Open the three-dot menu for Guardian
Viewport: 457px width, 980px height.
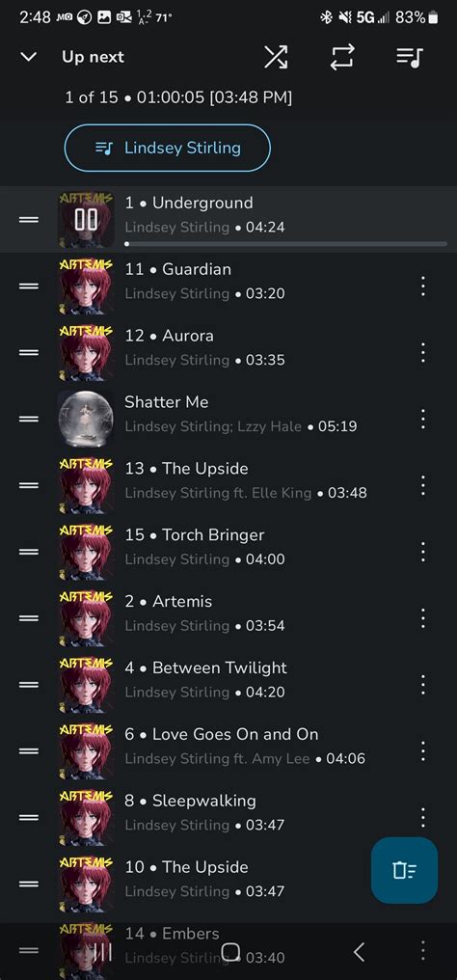coord(423,286)
